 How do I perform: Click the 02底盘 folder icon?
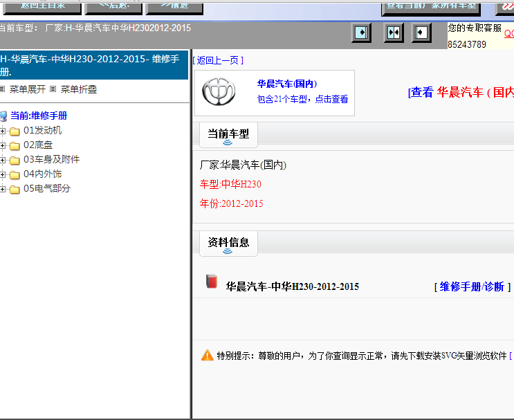point(15,146)
